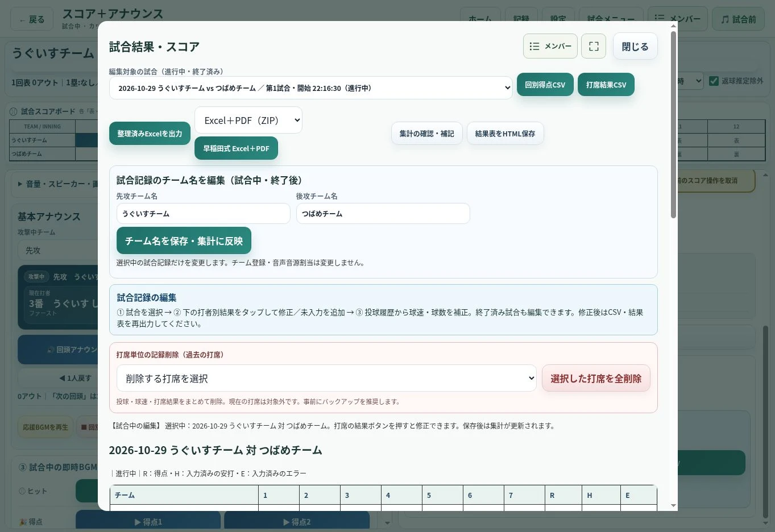The image size is (775, 532).
Task: Open the 編集対象の試合 match selector dropdown
Action: 311,88
